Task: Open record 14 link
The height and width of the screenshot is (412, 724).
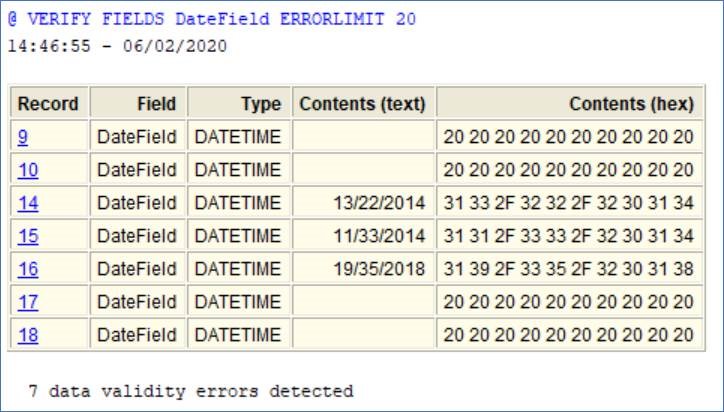Action: 28,203
